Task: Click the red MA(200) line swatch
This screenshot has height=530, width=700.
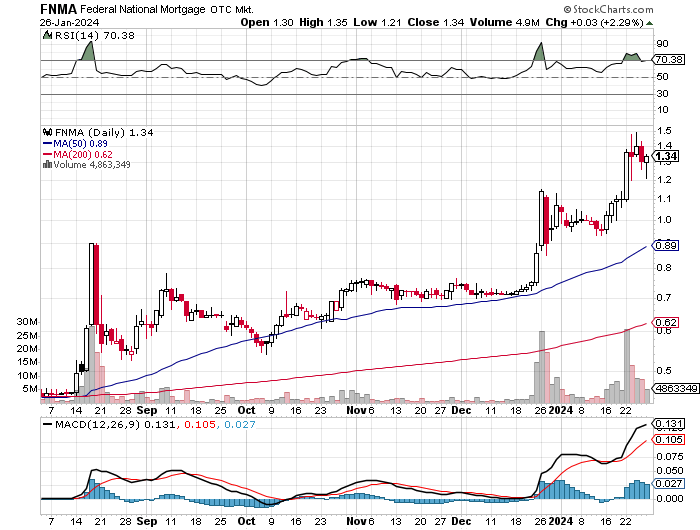Action: pos(47,154)
